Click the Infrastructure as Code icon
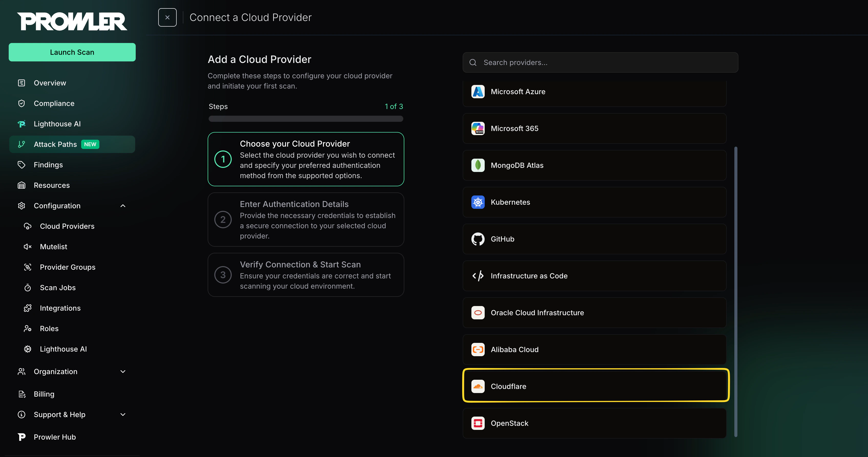This screenshot has height=457, width=868. (478, 276)
